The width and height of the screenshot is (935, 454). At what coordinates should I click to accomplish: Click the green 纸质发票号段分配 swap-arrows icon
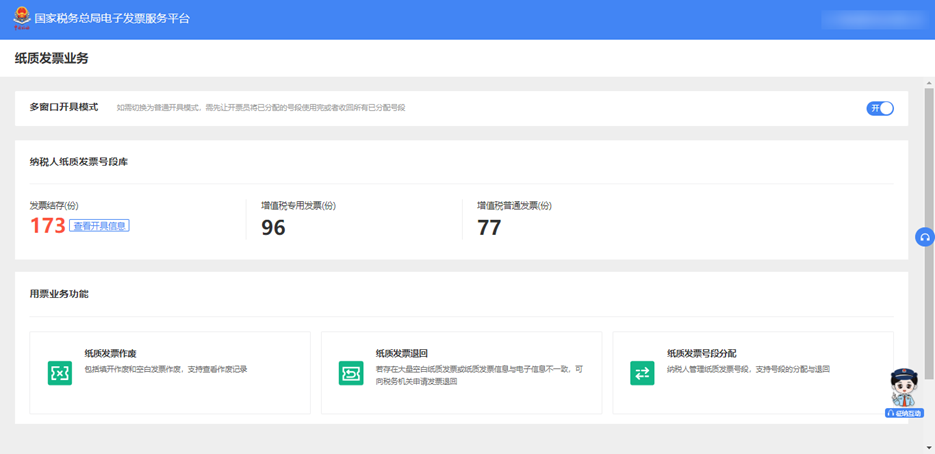pyautogui.click(x=642, y=373)
